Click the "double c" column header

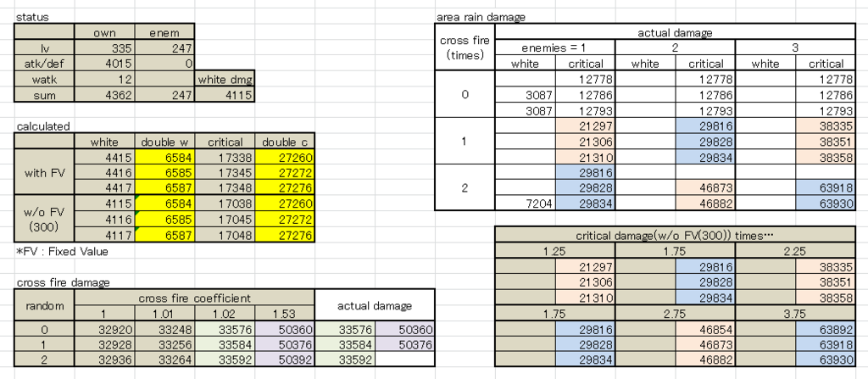pos(285,142)
